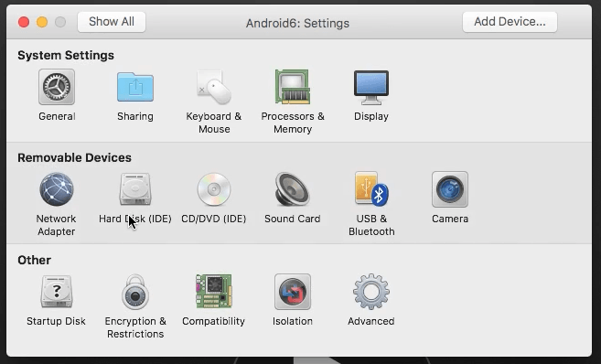Open the Display monitor icon
The image size is (601, 364).
371,87
